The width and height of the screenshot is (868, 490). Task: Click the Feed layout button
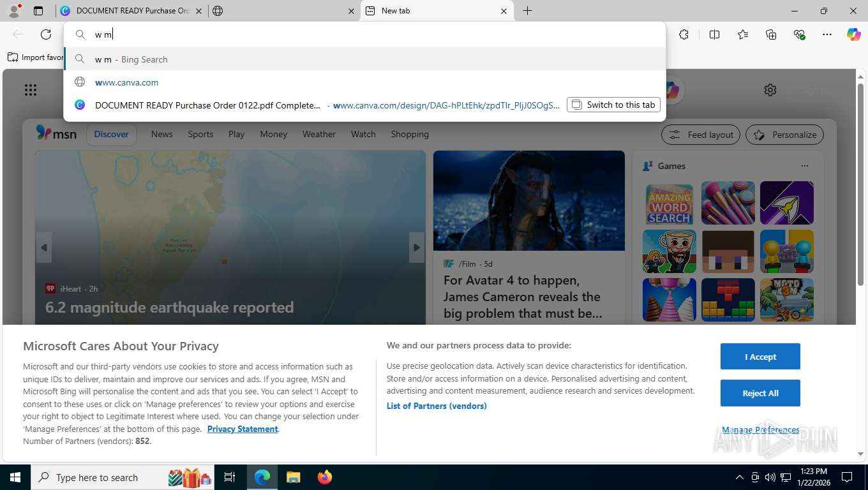coord(701,135)
